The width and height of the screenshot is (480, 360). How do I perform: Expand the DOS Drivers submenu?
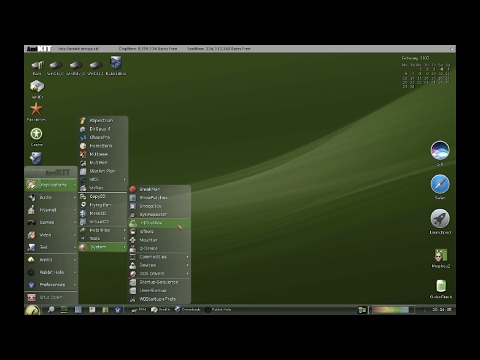click(x=159, y=274)
